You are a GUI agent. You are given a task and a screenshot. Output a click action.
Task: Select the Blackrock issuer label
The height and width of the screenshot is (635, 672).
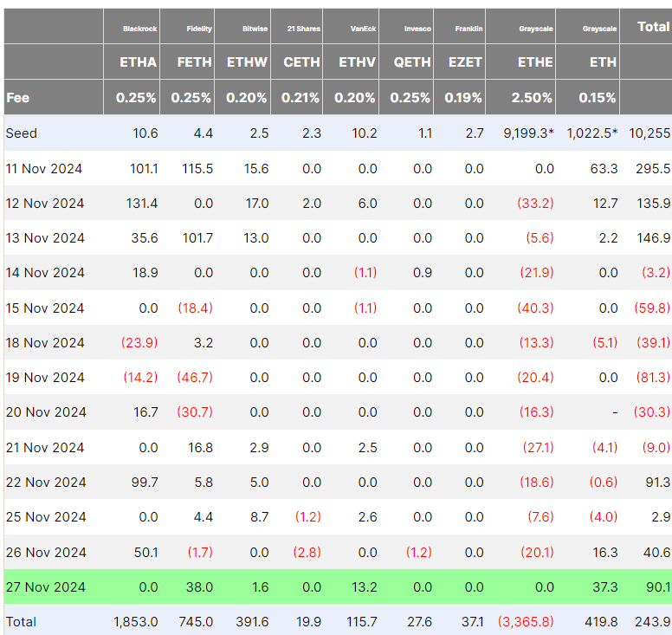coord(139,29)
